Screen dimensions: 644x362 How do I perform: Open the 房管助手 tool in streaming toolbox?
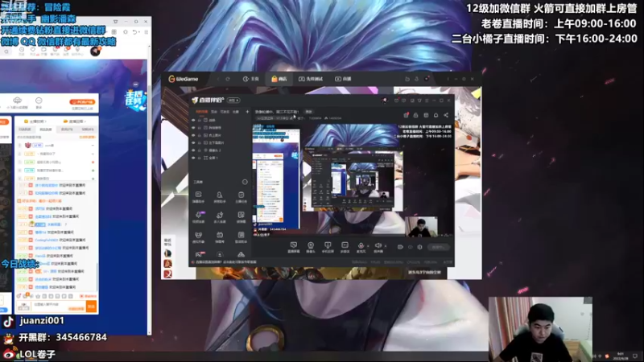[x=220, y=196]
